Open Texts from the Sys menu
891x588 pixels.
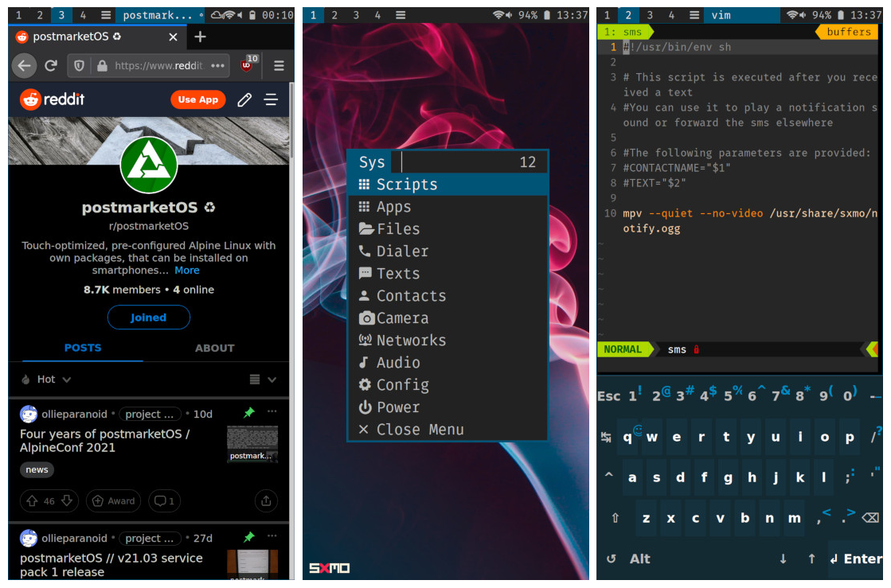coord(447,274)
